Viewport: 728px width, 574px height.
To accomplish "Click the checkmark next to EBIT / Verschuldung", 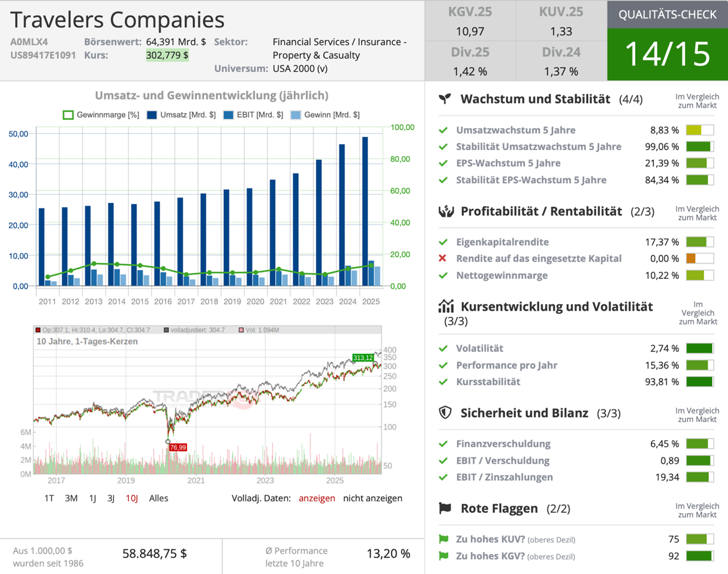I will pyautogui.click(x=443, y=461).
